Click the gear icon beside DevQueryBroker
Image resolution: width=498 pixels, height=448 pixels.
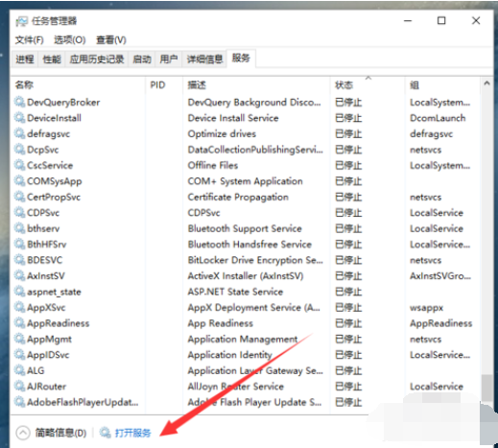[x=19, y=102]
